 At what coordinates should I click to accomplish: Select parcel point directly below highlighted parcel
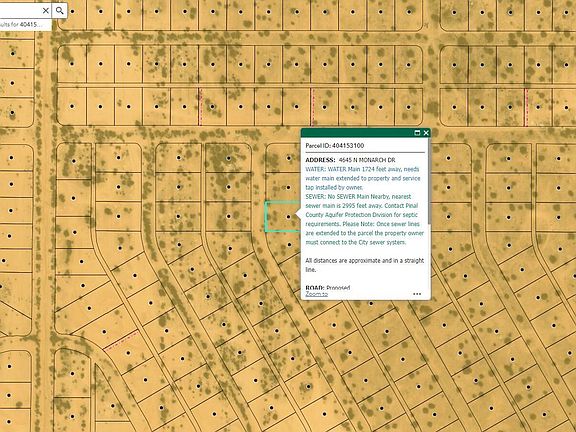pyautogui.click(x=289, y=245)
